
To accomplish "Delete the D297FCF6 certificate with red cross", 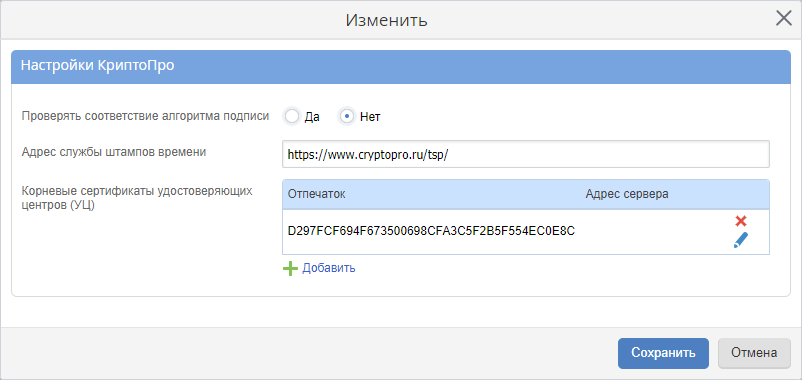I will coord(741,221).
